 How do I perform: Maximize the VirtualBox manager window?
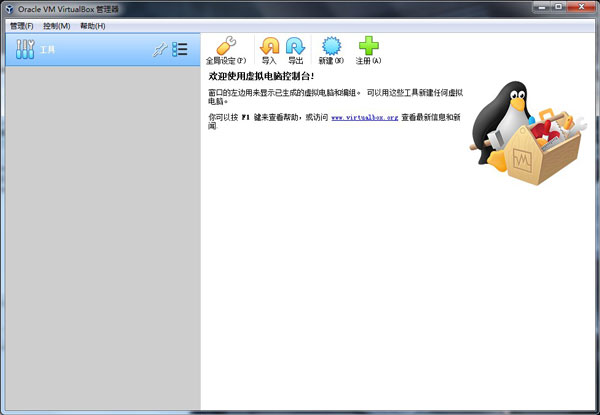tap(558, 7)
